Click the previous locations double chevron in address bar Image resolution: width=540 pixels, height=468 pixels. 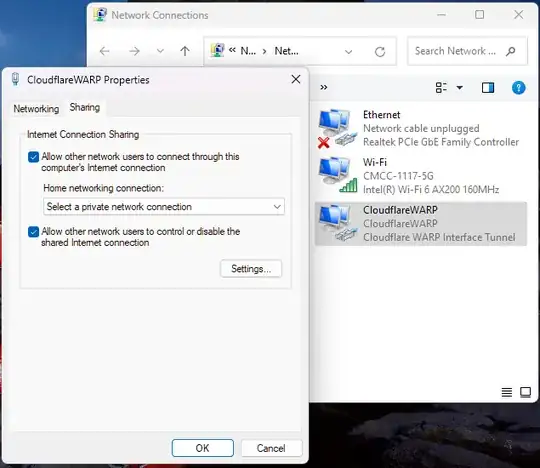tap(232, 51)
